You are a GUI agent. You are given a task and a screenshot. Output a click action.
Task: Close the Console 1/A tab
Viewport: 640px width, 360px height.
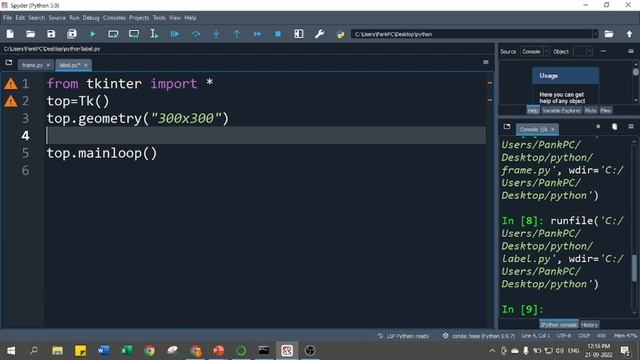click(553, 129)
